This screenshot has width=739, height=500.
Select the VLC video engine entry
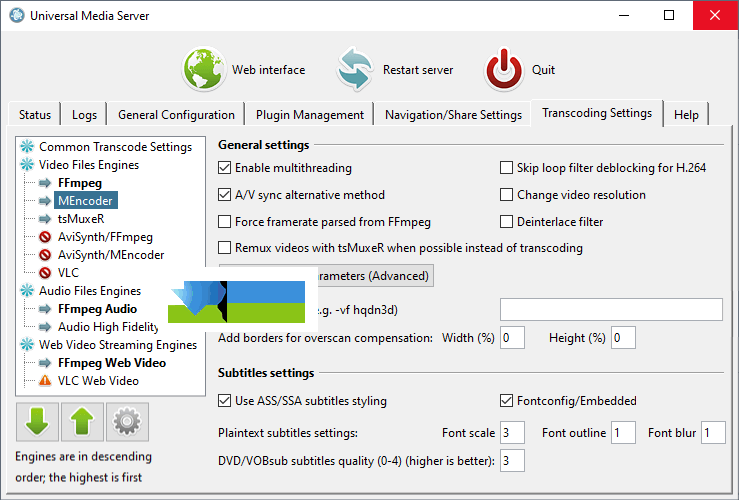point(68,272)
